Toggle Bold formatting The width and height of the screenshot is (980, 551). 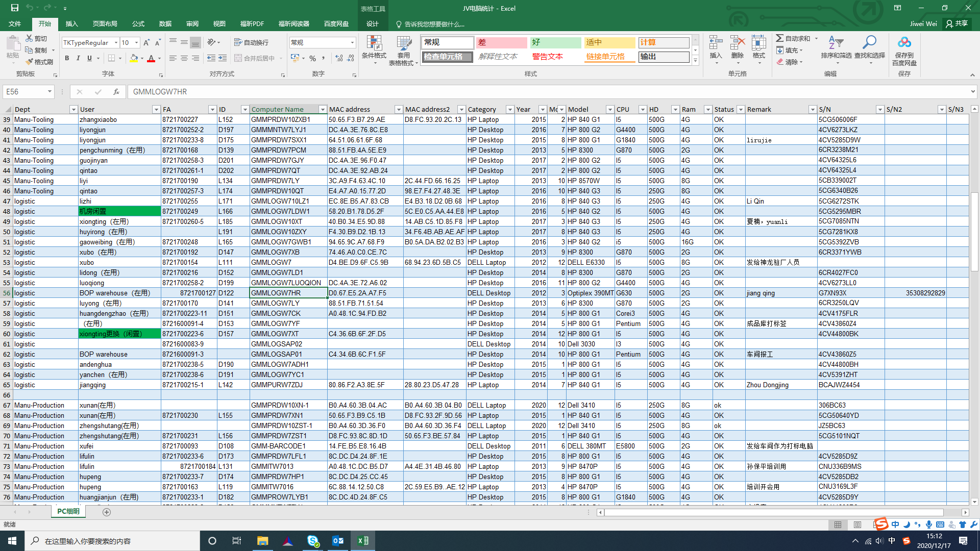click(67, 58)
